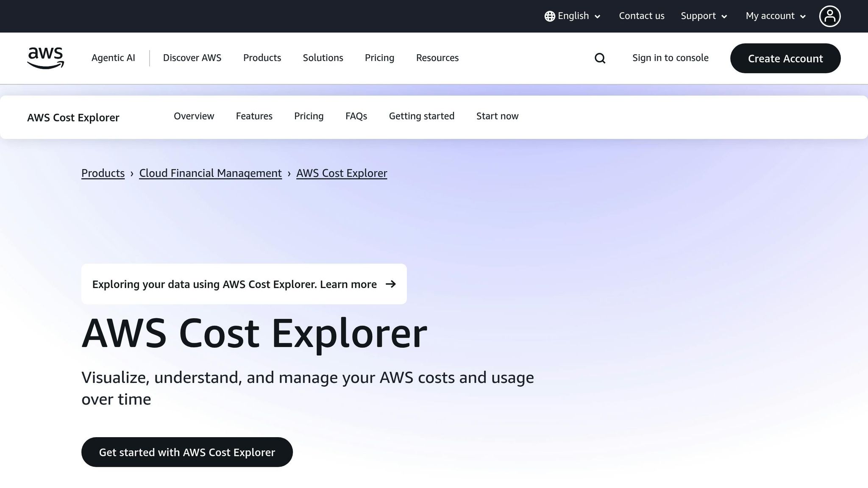Open the Products menu
The width and height of the screenshot is (868, 488).
pyautogui.click(x=262, y=58)
